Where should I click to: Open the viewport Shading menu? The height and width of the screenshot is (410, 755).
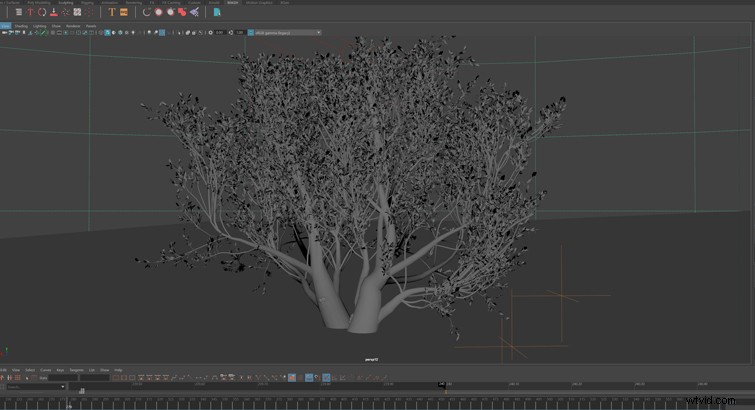pyautogui.click(x=21, y=26)
